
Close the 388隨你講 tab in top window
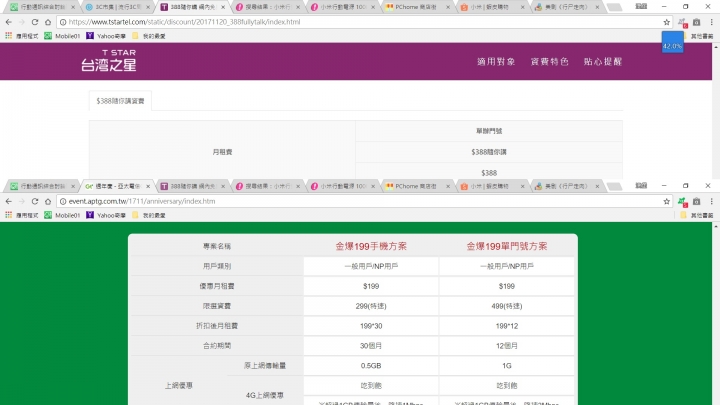[x=223, y=7]
